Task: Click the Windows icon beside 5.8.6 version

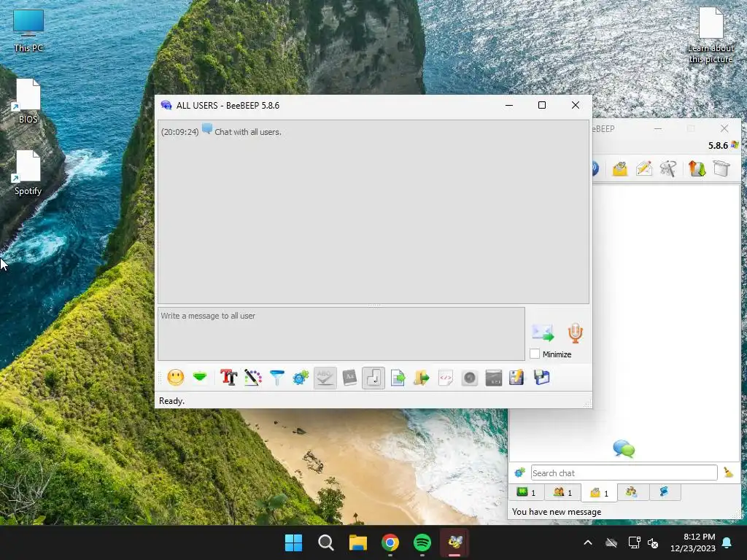Action: 735,145
